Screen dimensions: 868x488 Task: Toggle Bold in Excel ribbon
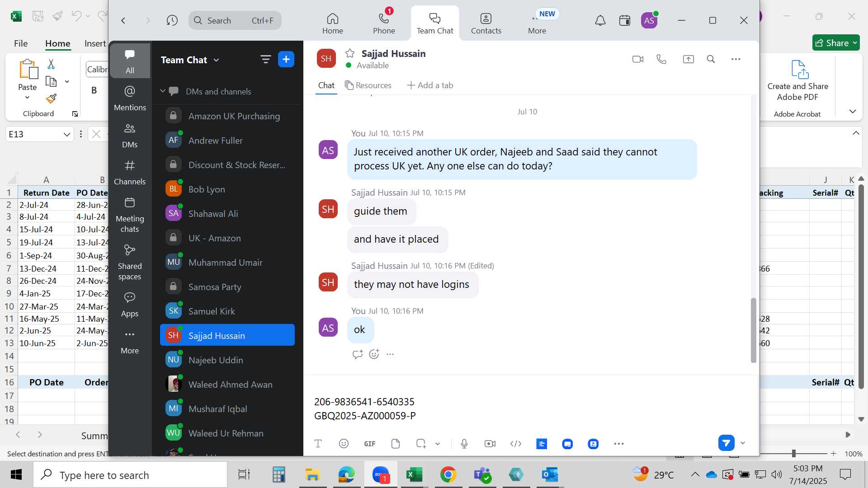coord(94,90)
